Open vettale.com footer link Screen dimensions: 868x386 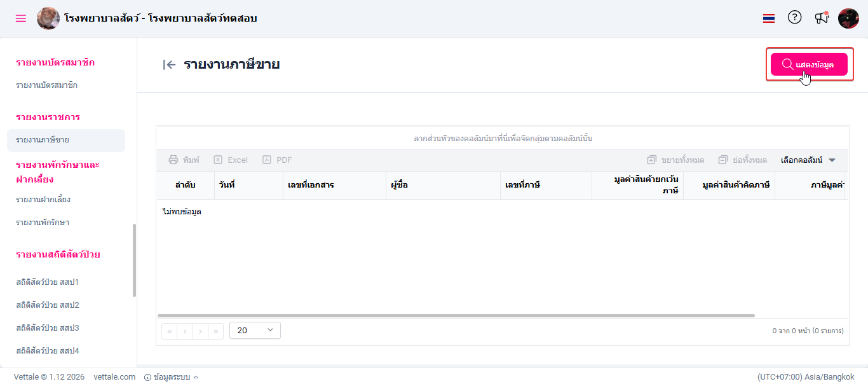(x=114, y=377)
